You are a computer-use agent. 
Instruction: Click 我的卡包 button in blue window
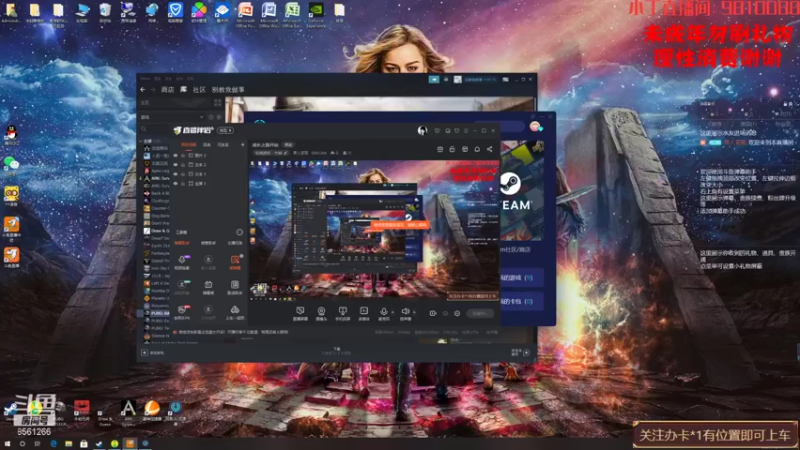coord(520,302)
